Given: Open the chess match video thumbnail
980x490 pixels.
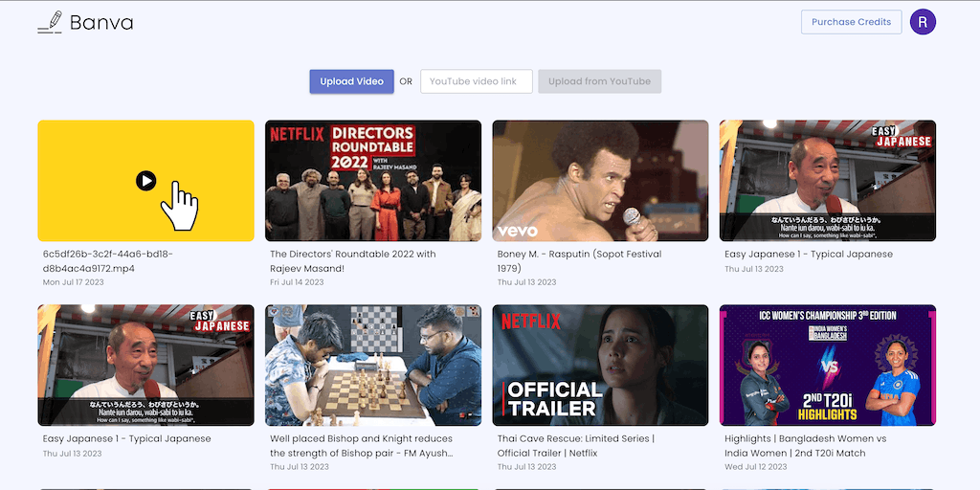Looking at the screenshot, I should pos(373,365).
